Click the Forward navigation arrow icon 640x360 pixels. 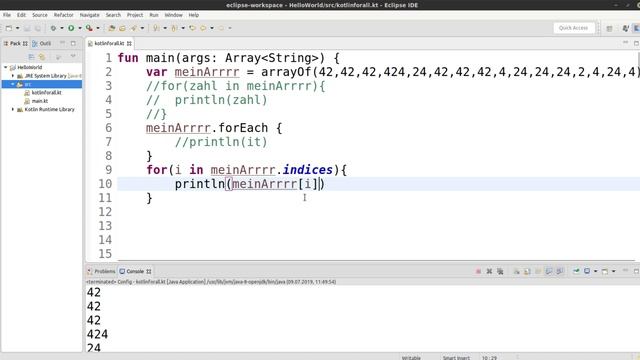coord(221,28)
